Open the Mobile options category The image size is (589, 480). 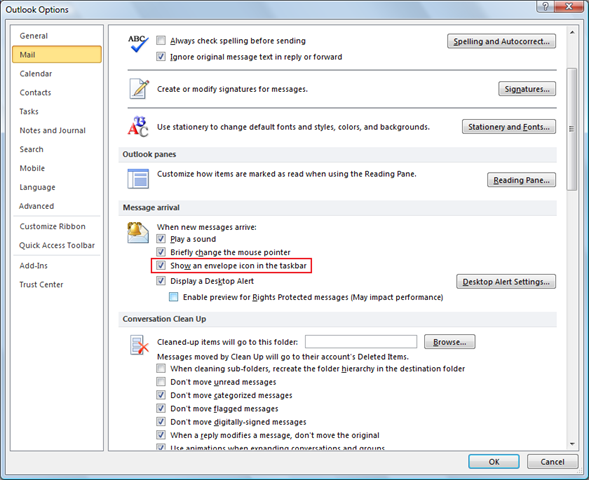(57, 168)
